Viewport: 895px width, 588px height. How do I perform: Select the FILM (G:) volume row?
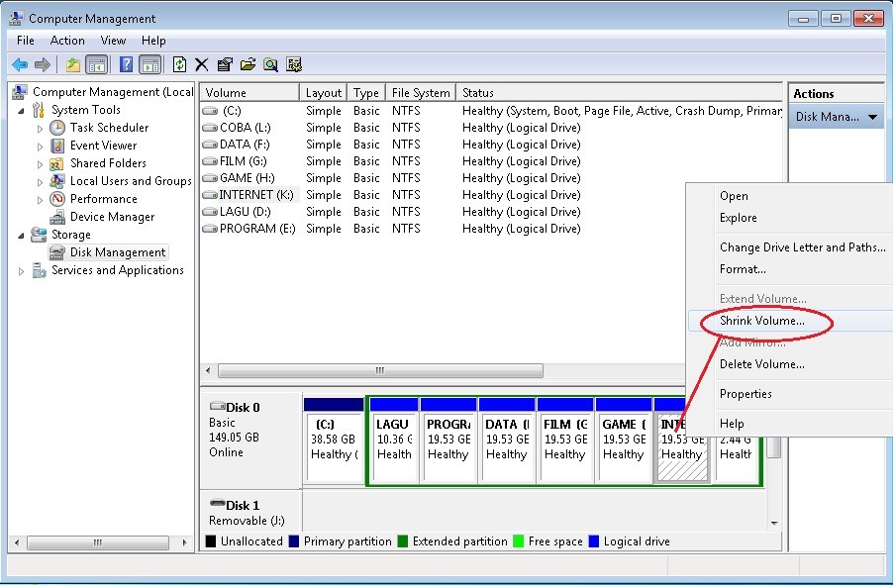(x=491, y=161)
